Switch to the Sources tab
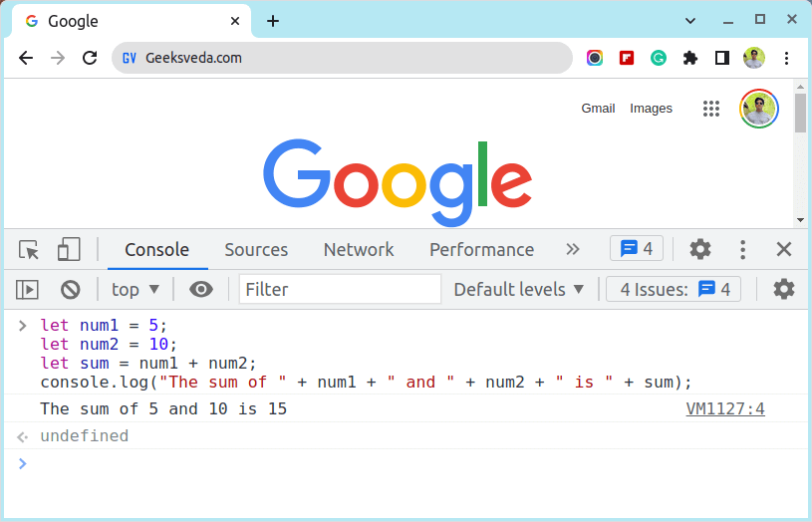Screen dimensions: 812x522 coord(256,250)
